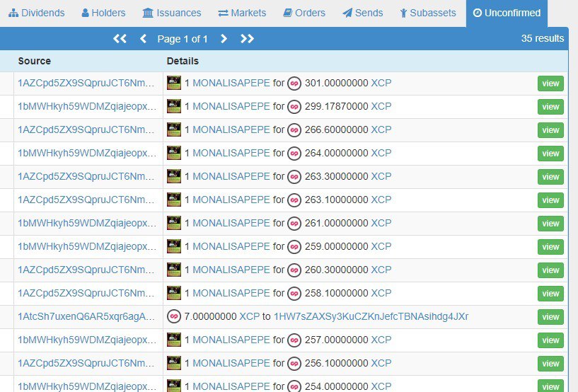Select the Unconfirmed tab
578x392 pixels.
(507, 13)
